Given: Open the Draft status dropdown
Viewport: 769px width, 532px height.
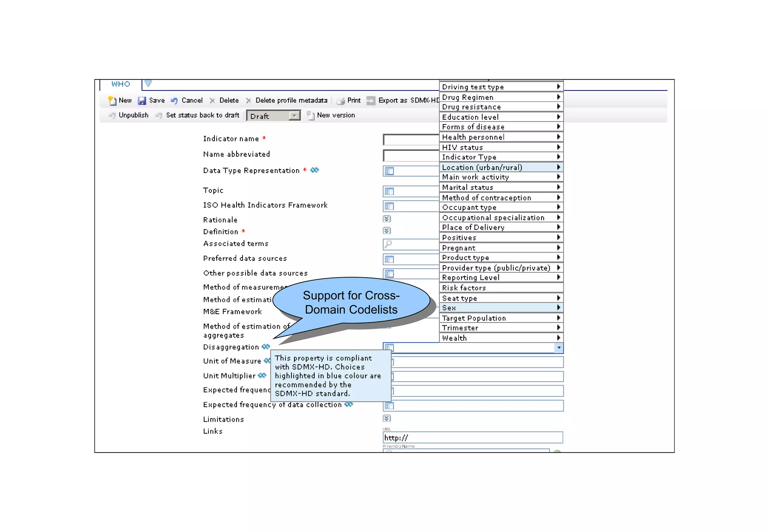Looking at the screenshot, I should [295, 116].
